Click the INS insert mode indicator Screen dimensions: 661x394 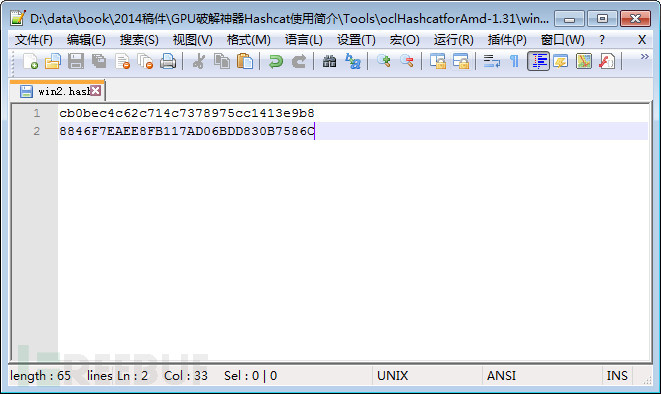[x=617, y=375]
